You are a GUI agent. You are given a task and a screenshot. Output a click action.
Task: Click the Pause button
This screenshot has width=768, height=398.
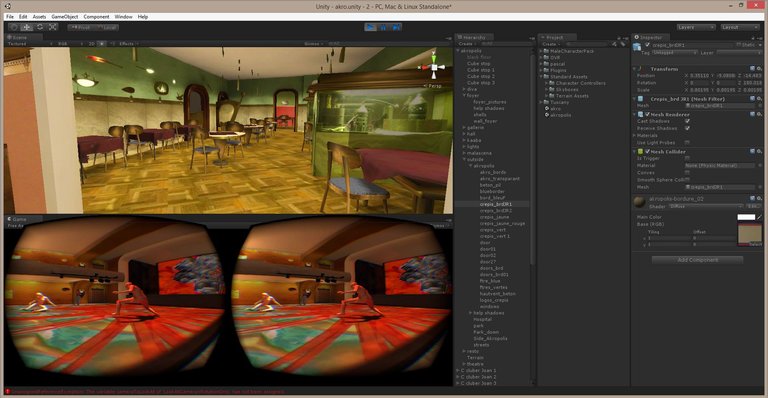click(384, 27)
